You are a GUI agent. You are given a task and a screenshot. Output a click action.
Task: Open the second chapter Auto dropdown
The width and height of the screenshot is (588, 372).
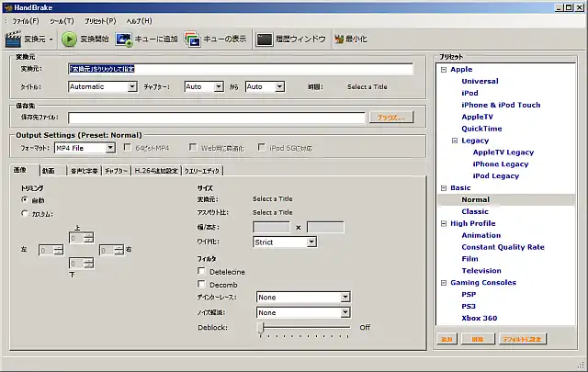265,87
